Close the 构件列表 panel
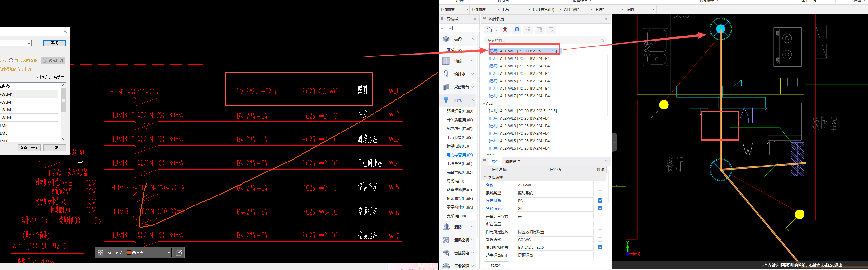This screenshot has width=868, height=270. [x=606, y=19]
